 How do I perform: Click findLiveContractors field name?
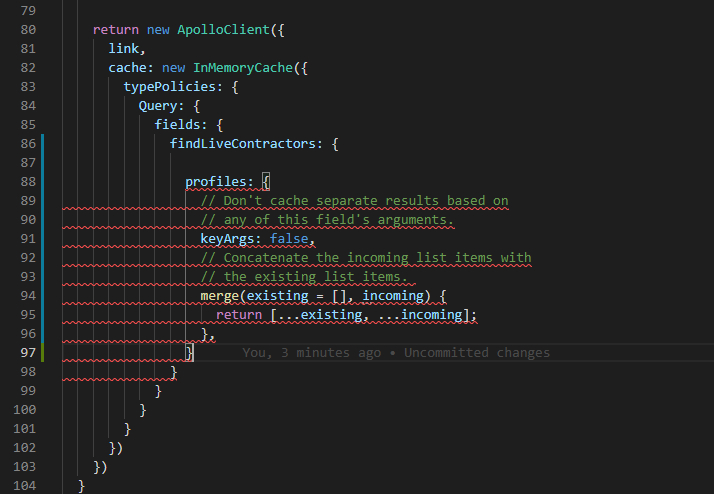point(243,144)
